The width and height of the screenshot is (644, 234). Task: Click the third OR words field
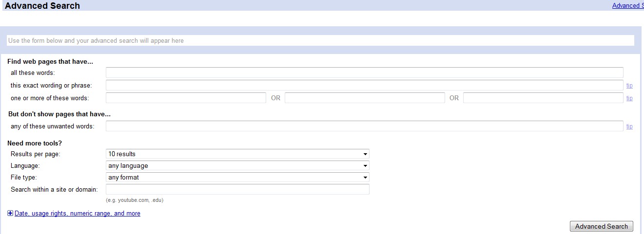pyautogui.click(x=543, y=98)
